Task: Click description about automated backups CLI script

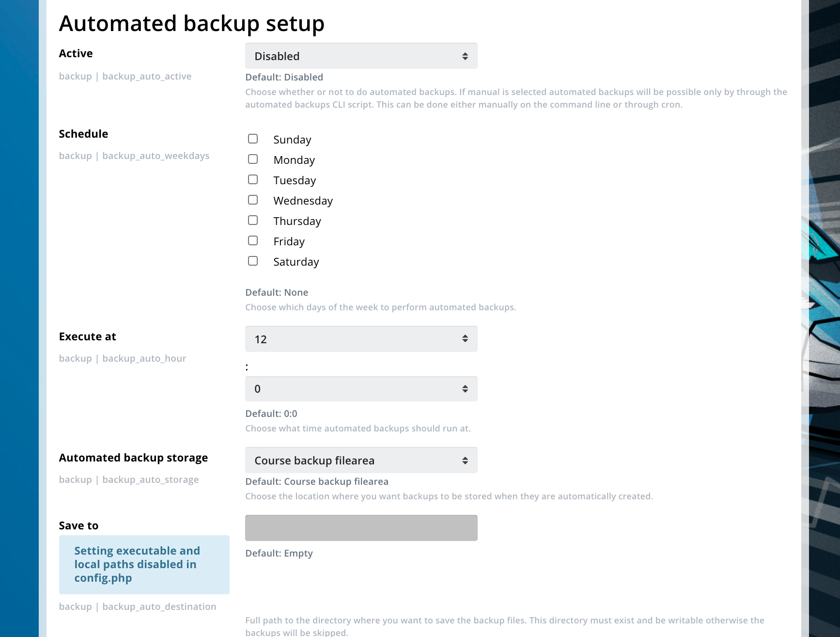Action: [x=516, y=98]
